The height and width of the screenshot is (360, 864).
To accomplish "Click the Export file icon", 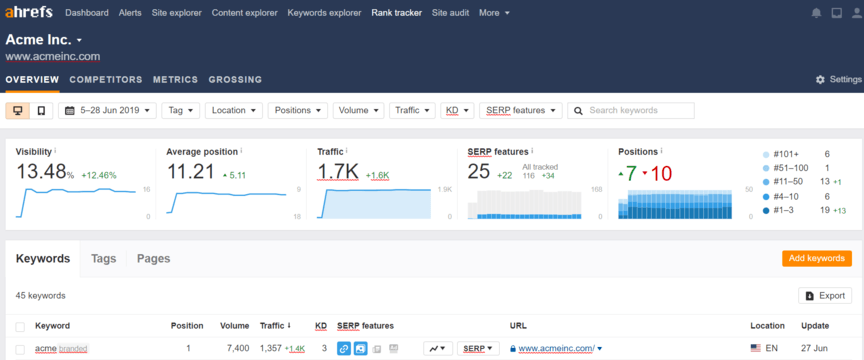I will 809,295.
